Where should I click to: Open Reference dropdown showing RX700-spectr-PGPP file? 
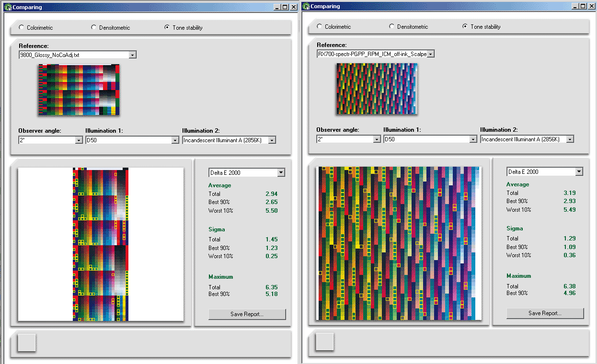click(376, 54)
